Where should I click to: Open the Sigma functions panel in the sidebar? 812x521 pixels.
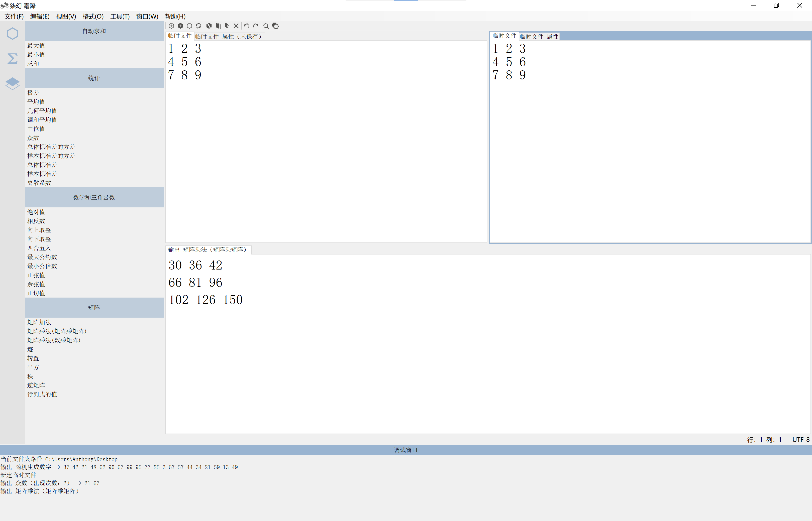click(13, 59)
